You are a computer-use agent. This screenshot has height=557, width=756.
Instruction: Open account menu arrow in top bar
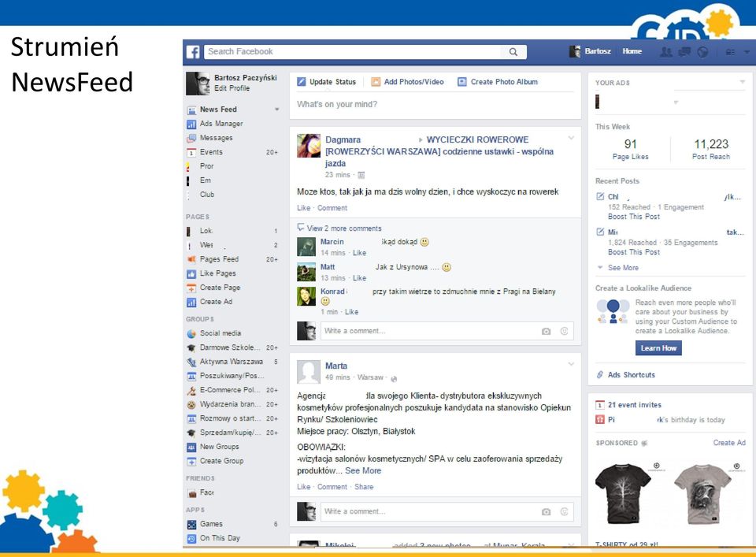coord(747,52)
